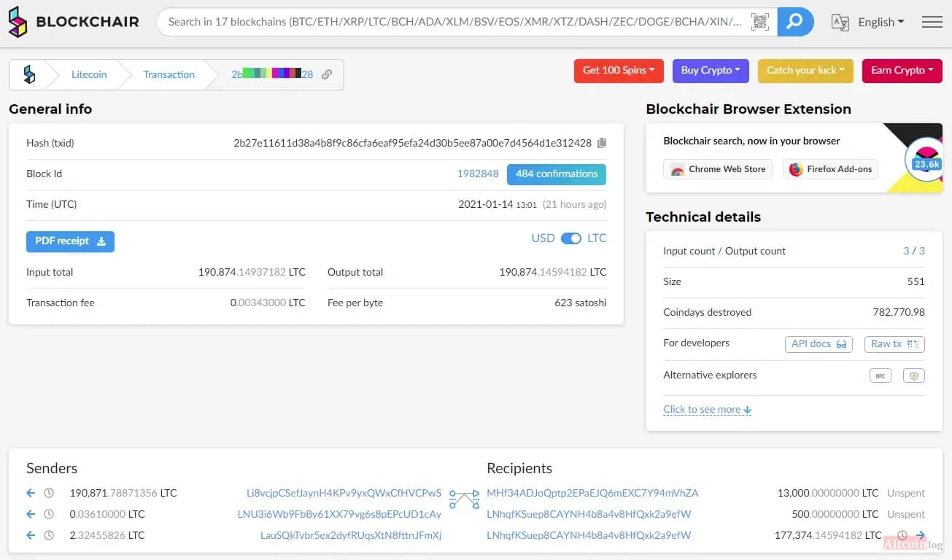Click the 23.6k extension badge
The image size is (952, 560).
coord(926,163)
